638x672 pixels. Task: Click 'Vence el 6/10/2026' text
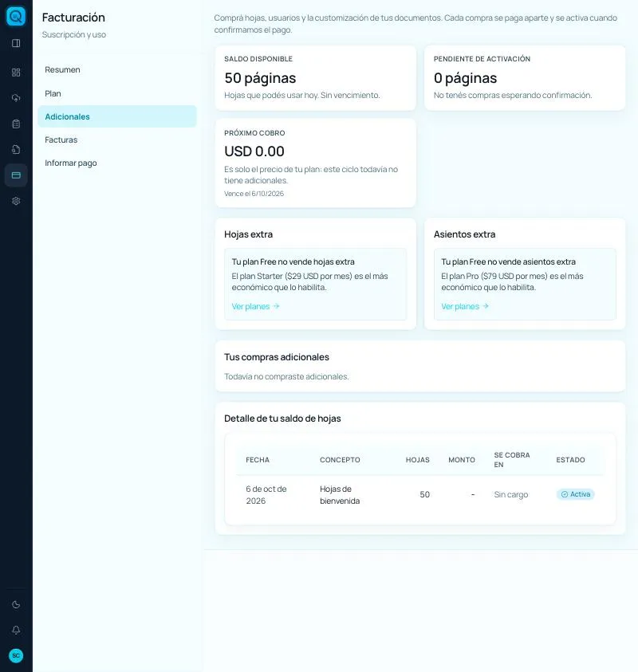coord(254,194)
